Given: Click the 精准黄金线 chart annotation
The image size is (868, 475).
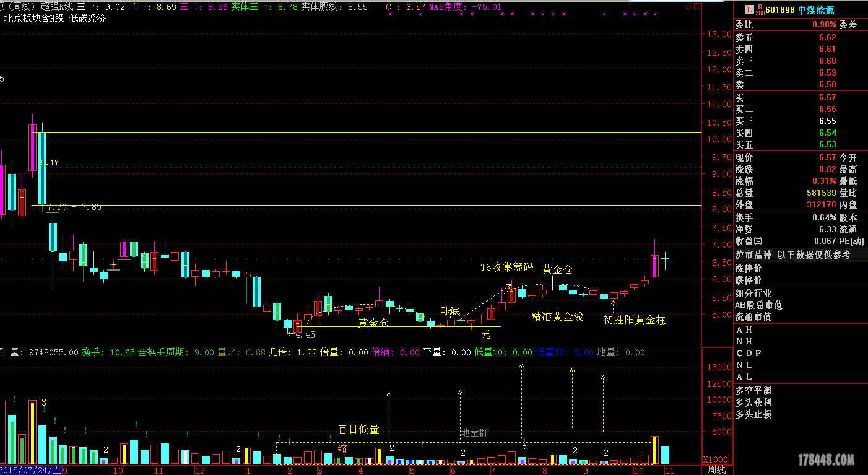Looking at the screenshot, I should (558, 316).
